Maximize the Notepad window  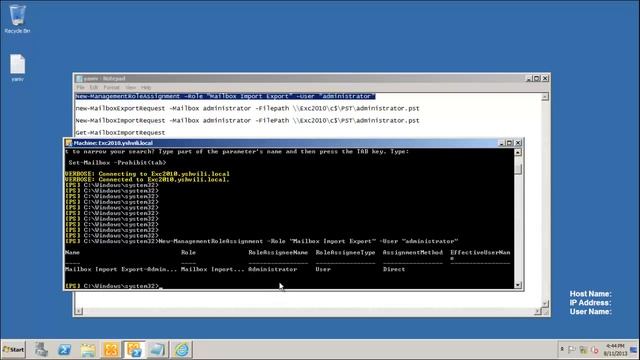click(x=537, y=78)
